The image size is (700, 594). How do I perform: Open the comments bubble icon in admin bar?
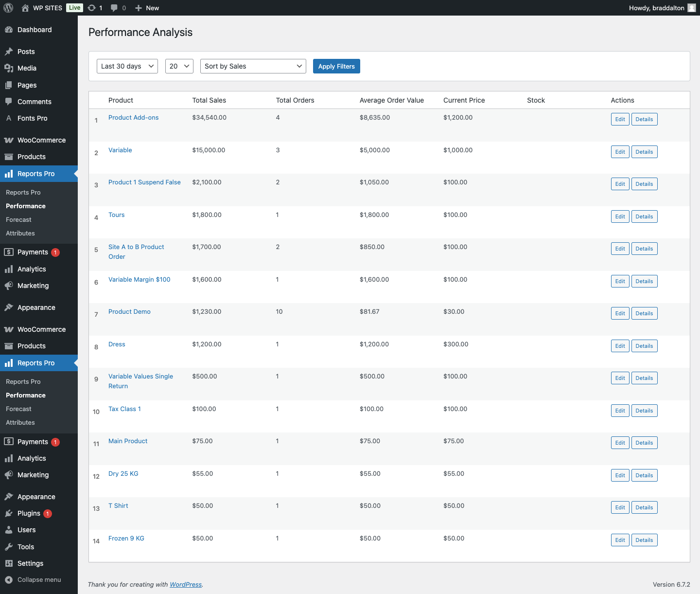click(x=114, y=8)
